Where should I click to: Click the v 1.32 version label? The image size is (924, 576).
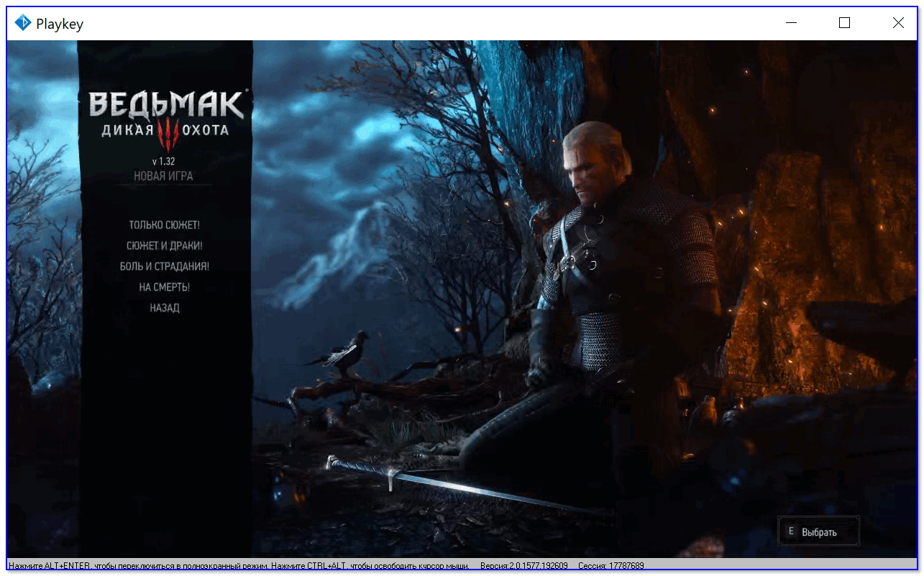pos(163,161)
